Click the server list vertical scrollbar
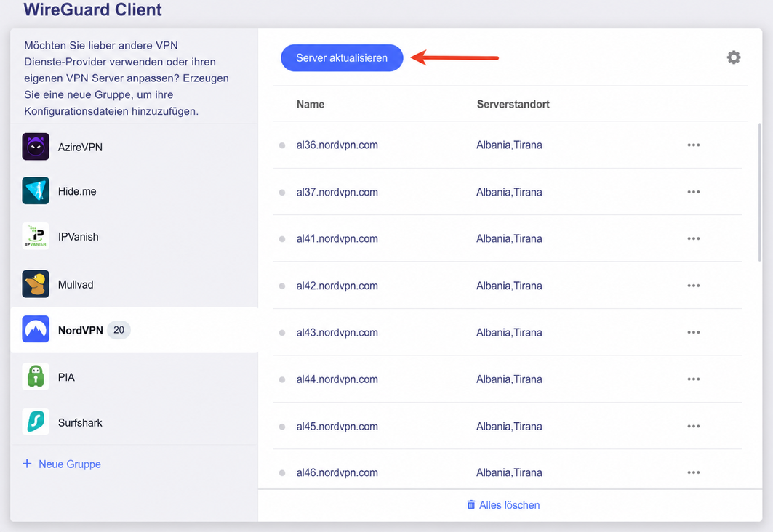773x532 pixels. 760,192
